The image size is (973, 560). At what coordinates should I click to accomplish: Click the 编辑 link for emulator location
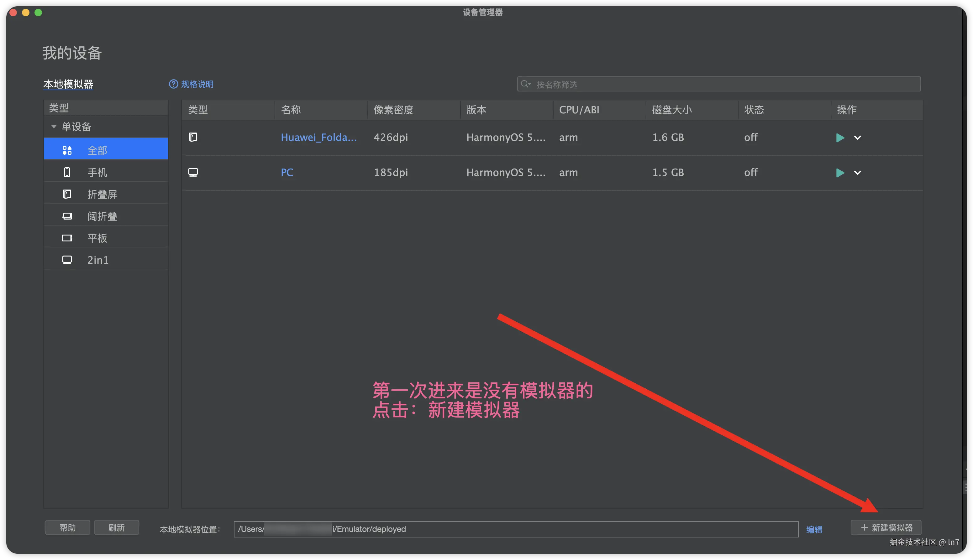(x=814, y=529)
